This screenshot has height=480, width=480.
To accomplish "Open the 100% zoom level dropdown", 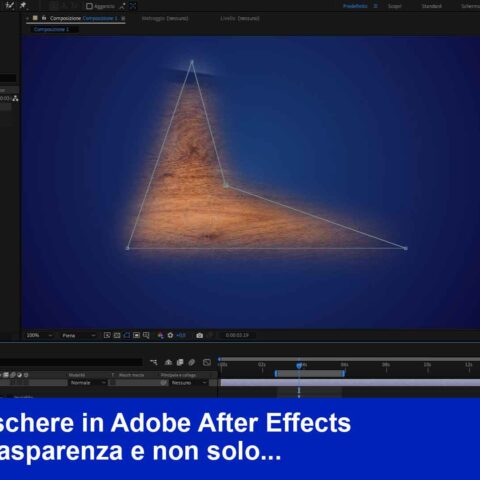I will pos(39,335).
